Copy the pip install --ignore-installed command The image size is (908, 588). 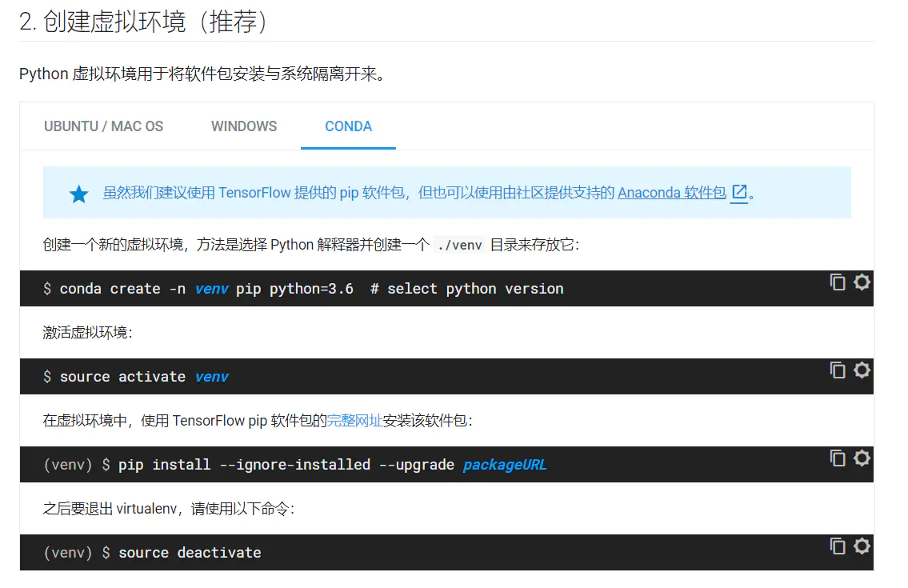(838, 458)
